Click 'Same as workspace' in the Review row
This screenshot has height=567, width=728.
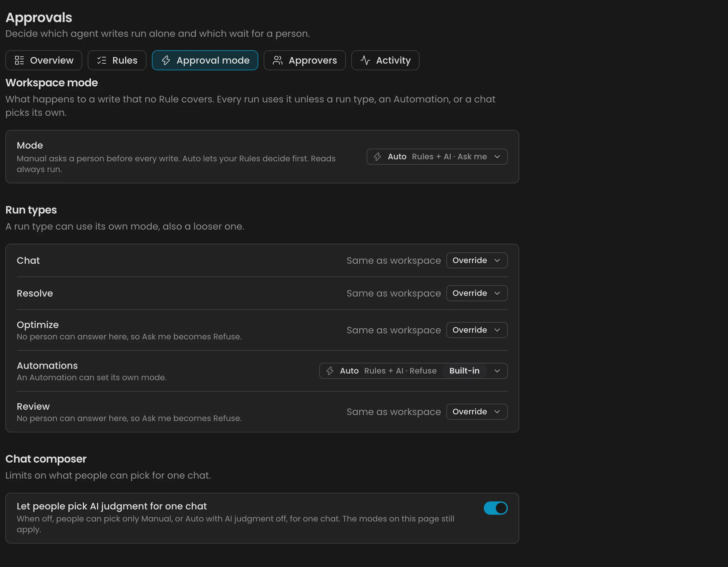click(x=394, y=412)
